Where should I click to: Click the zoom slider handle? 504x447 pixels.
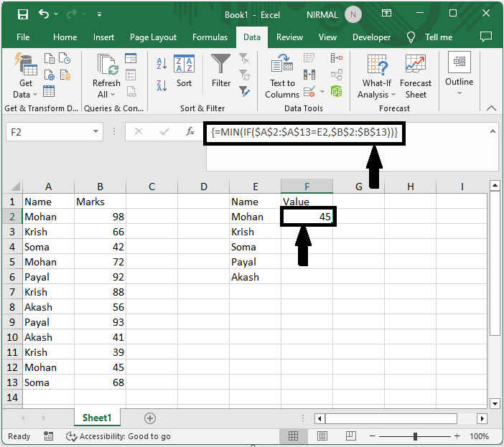coord(415,436)
